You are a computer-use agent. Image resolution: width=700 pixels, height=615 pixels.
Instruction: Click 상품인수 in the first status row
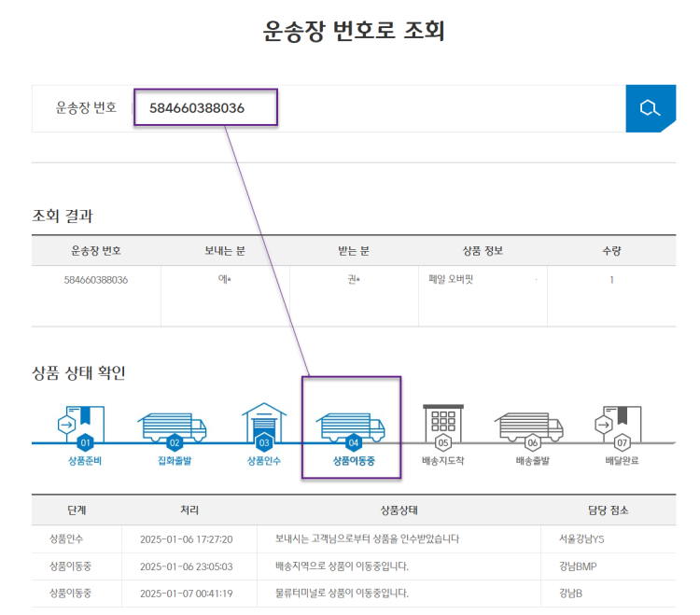click(66, 539)
